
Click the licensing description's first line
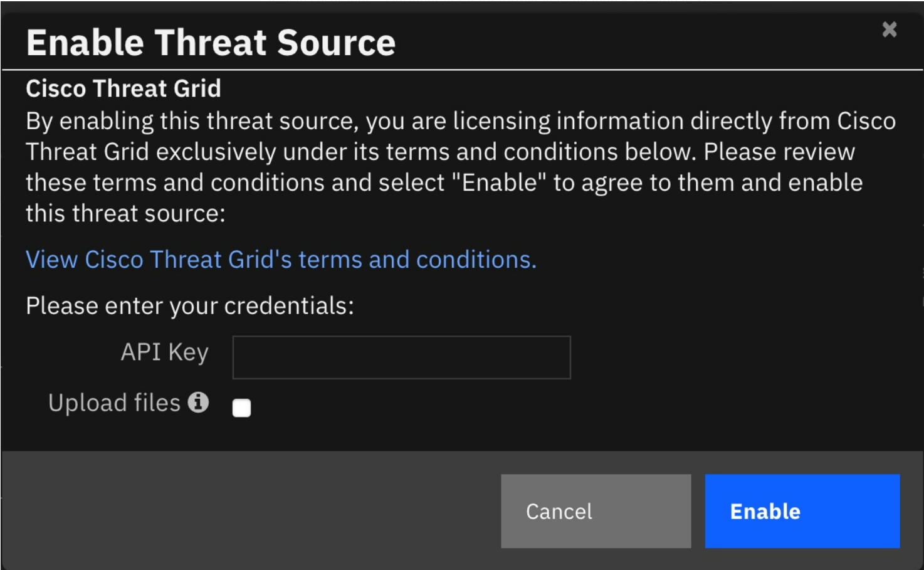[461, 121]
